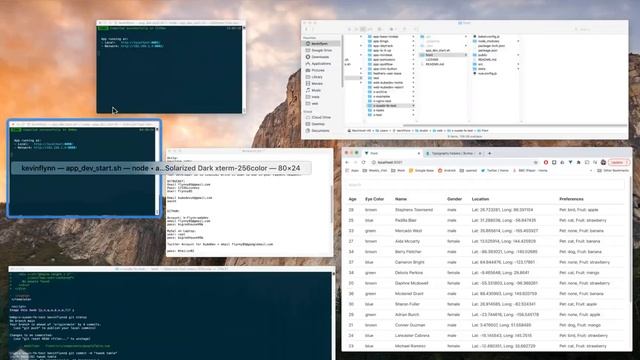Viewport: 640px width, 360px height.
Task: Click the Eye Color column header
Action: [374, 199]
